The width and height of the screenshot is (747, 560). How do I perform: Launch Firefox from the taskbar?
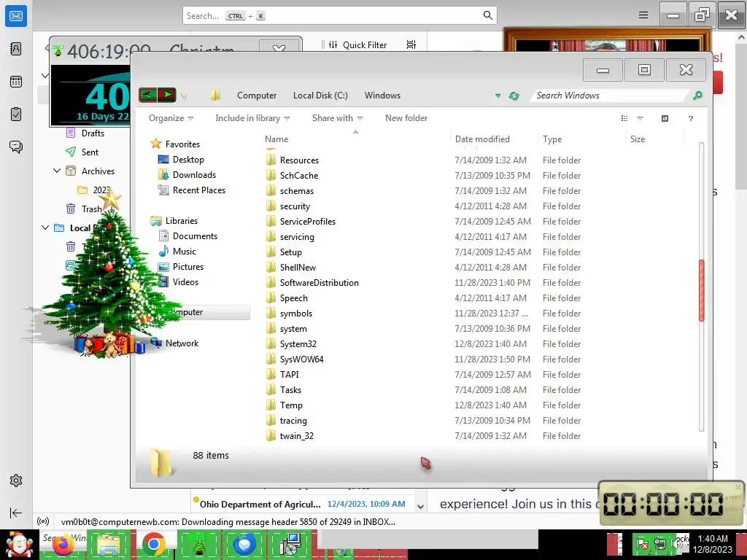63,545
